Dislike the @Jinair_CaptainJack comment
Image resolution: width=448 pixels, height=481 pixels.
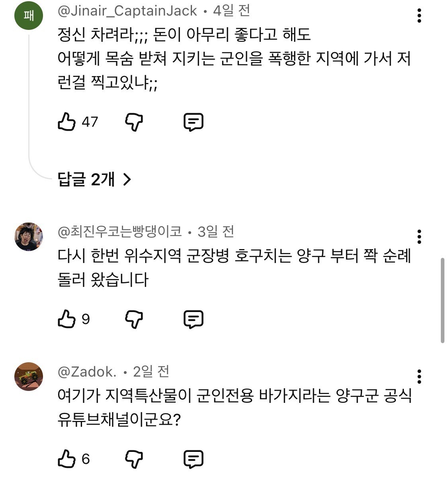pyautogui.click(x=134, y=122)
